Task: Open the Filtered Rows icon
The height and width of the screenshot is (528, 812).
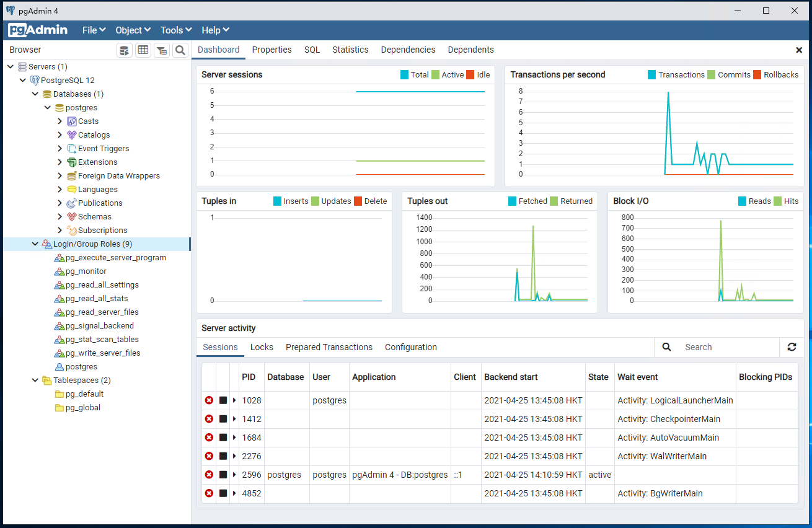Action: click(162, 50)
